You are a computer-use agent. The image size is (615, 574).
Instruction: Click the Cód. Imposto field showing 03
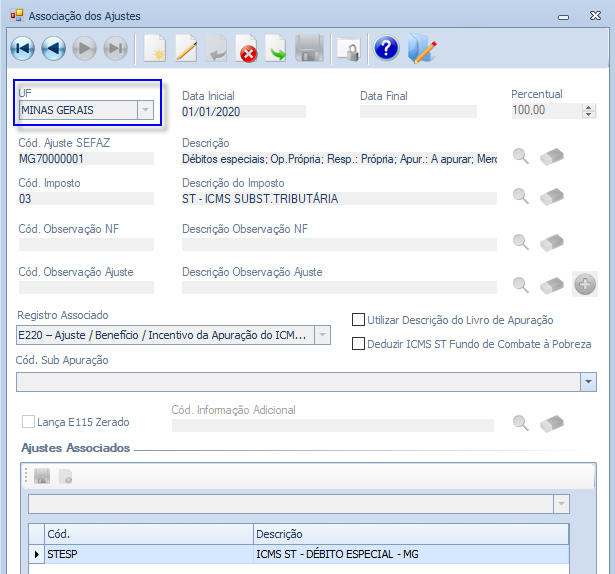point(86,199)
